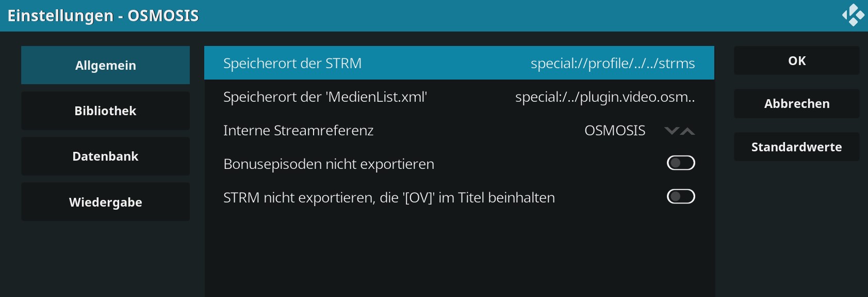
Task: Click the up arrow for Interne Streamreferenz
Action: coord(687,131)
